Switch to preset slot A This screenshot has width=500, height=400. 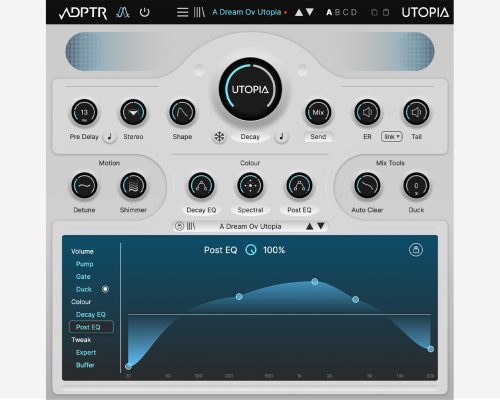pyautogui.click(x=329, y=12)
